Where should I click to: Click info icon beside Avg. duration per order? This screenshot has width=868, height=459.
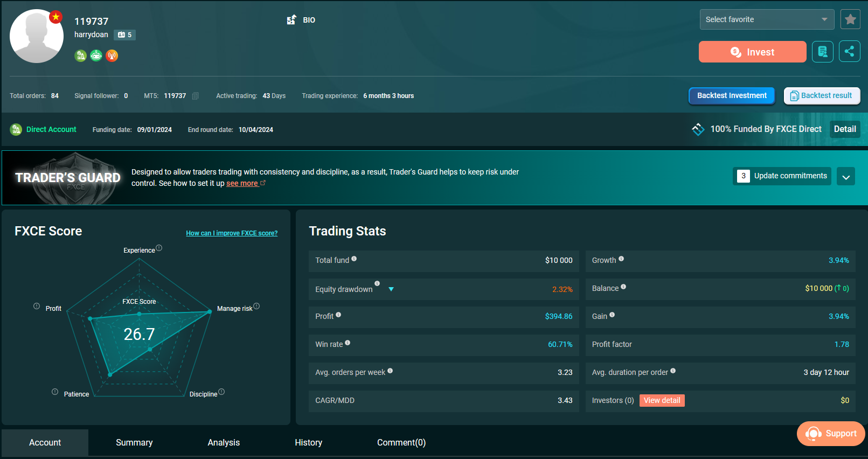673,371
